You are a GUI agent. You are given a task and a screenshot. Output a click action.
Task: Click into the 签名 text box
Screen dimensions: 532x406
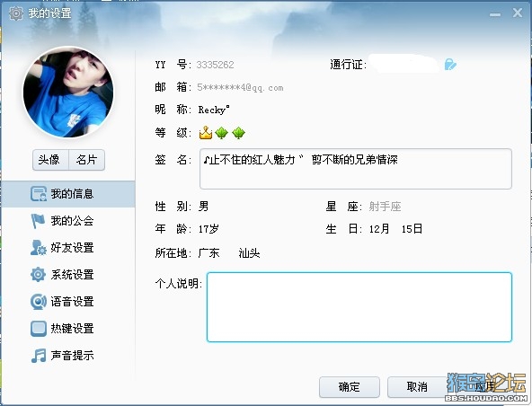click(356, 169)
